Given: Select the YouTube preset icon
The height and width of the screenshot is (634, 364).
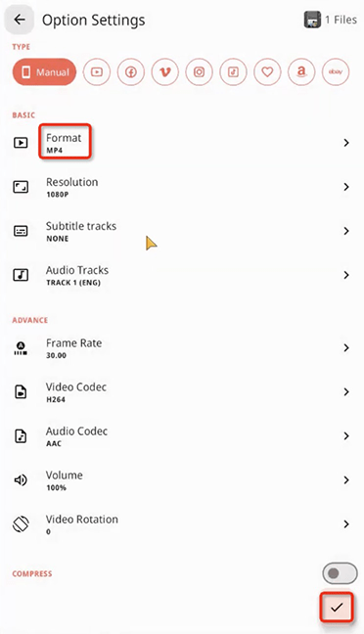Looking at the screenshot, I should 97,72.
